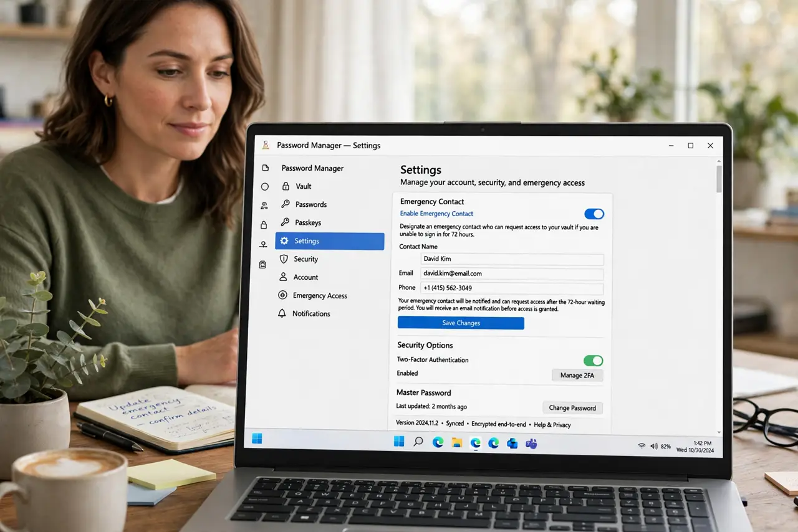798x532 pixels.
Task: Open the Help & Privacy link
Action: pos(552,425)
